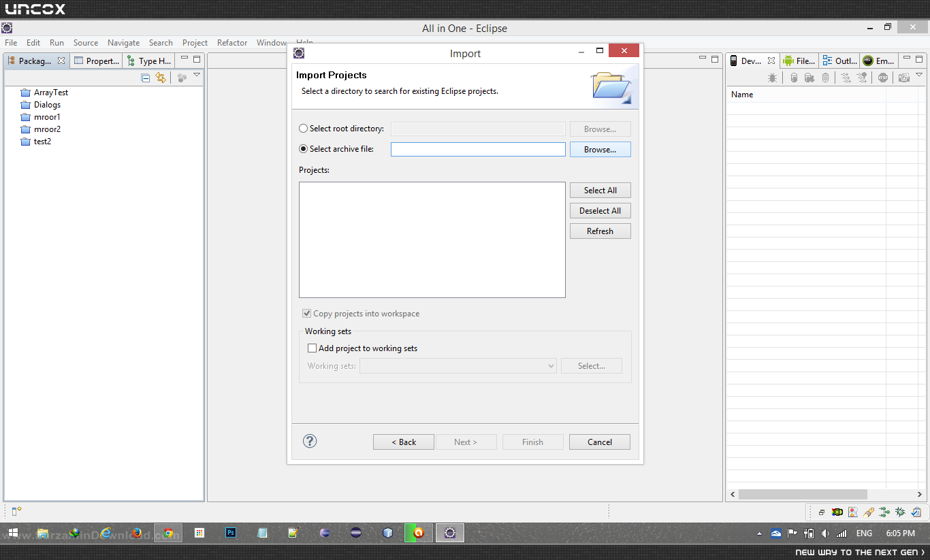Image resolution: width=930 pixels, height=560 pixels.
Task: Close the Package Explorer tab
Action: [61, 61]
